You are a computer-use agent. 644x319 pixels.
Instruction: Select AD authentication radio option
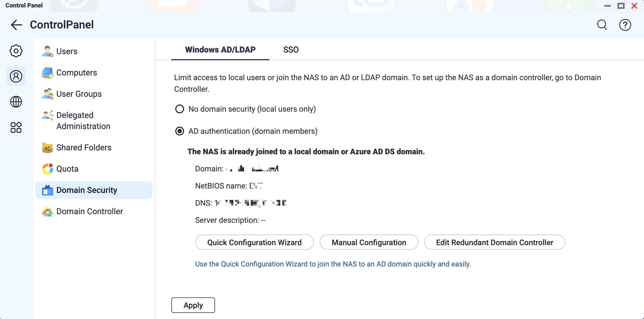(180, 131)
